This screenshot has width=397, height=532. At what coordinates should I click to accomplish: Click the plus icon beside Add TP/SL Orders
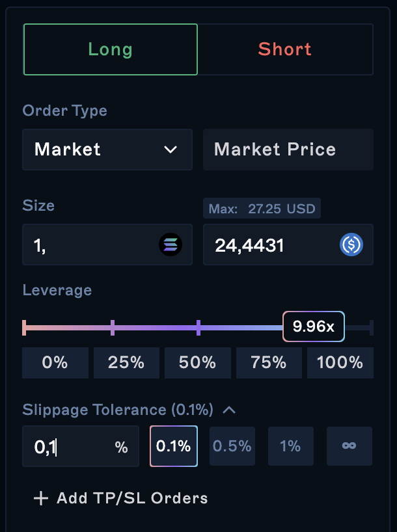click(41, 498)
